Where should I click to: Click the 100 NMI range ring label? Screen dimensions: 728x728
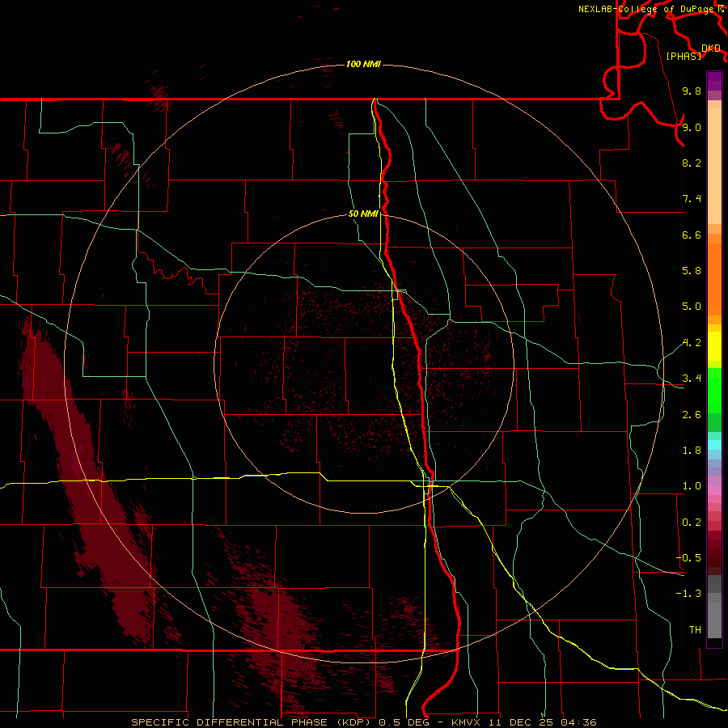[363, 64]
